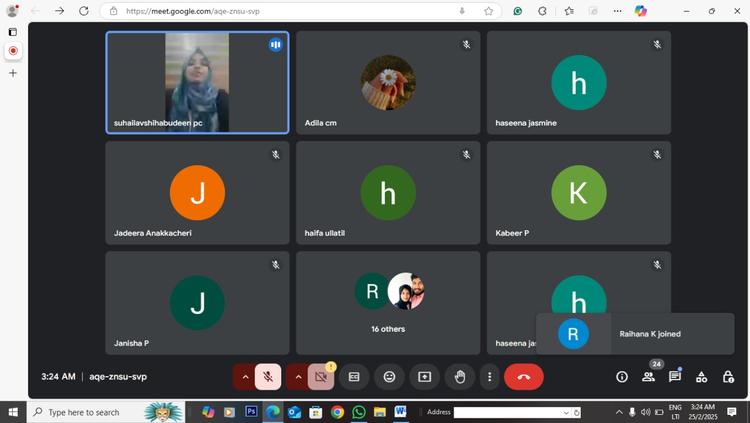Toggle closed captions on
The width and height of the screenshot is (750, 423).
click(x=354, y=377)
